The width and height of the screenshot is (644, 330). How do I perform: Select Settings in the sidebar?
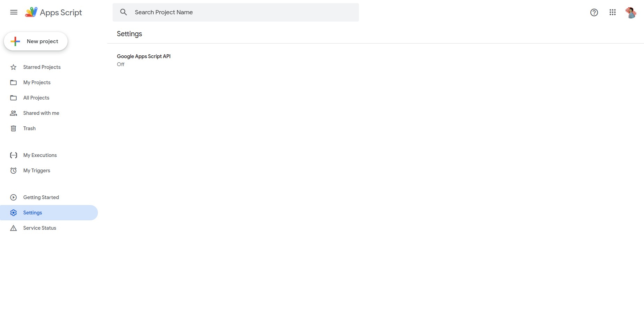[x=49, y=213]
